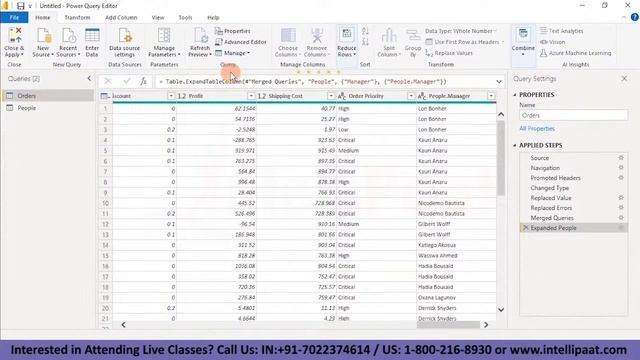Image resolution: width=640 pixels, height=360 pixels.
Task: Open Order Priority column filter dropdown
Action: point(411,96)
